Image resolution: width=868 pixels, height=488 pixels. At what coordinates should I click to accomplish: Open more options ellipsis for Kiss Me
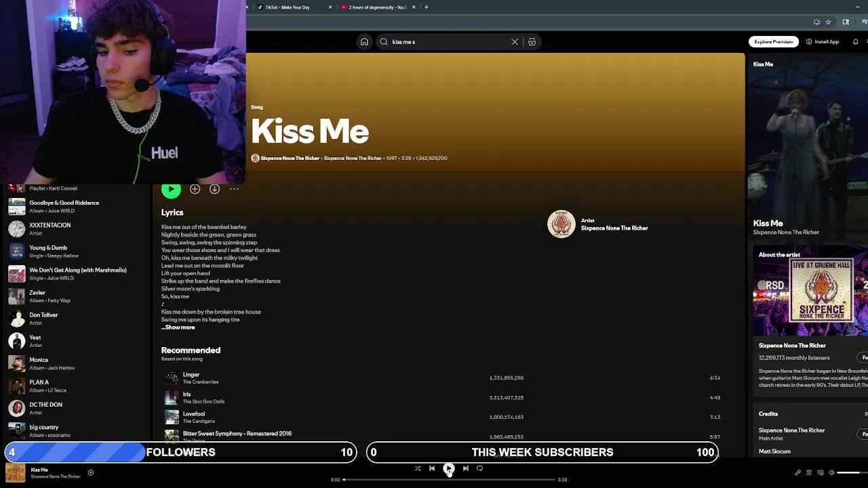[234, 189]
